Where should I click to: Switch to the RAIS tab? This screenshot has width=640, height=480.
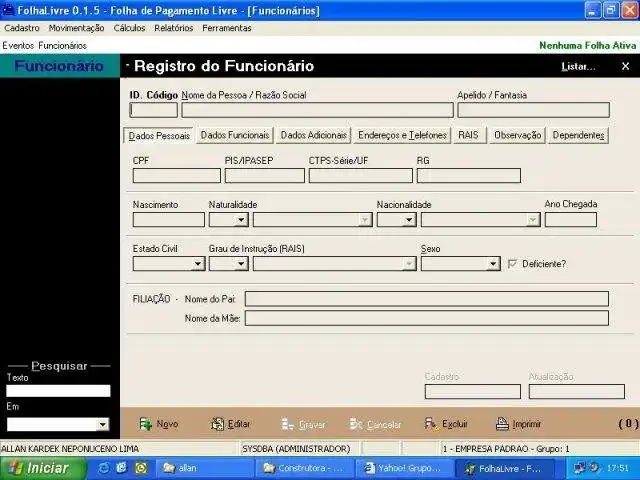[468, 135]
